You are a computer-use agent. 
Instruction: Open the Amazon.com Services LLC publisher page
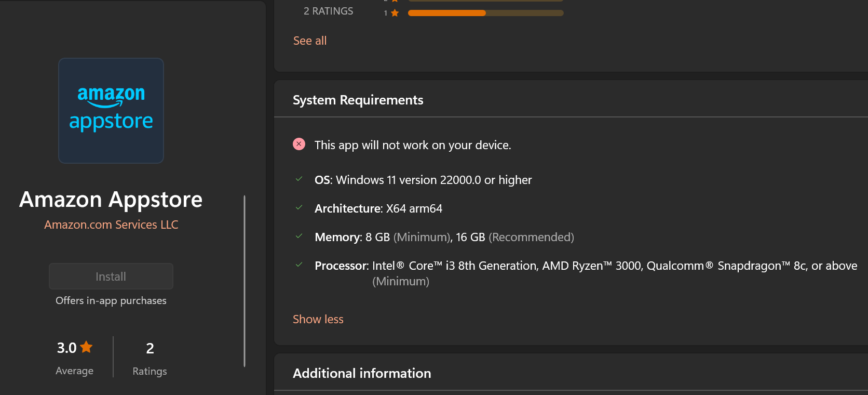(x=111, y=225)
